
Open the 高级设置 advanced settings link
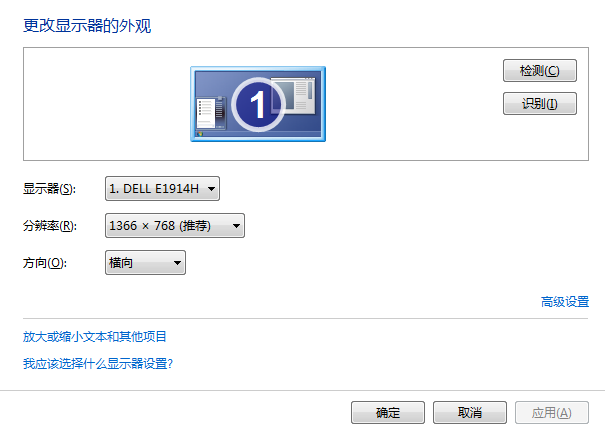click(565, 301)
